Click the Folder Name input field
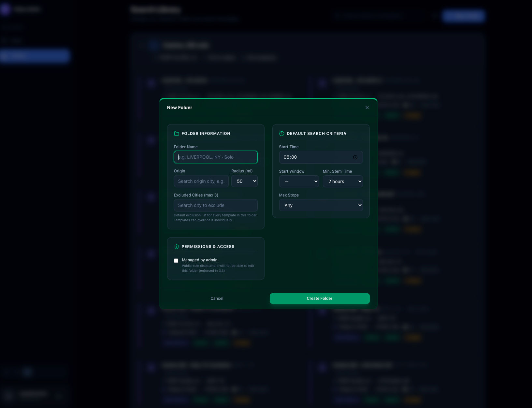The image size is (532, 408). pos(216,157)
